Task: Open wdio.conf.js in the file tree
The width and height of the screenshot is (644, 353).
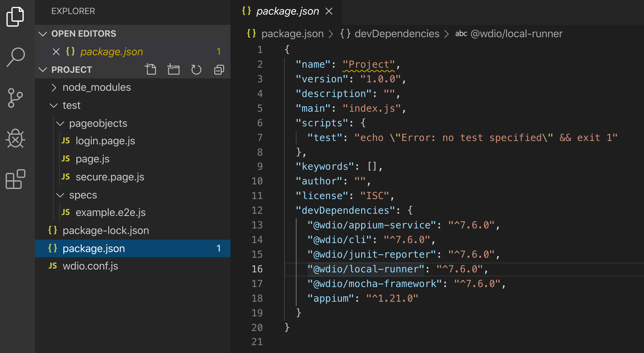Action: click(x=90, y=266)
